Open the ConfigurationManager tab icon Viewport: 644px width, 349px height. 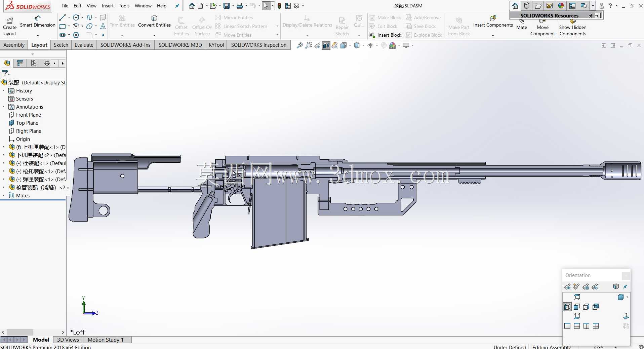pos(34,63)
